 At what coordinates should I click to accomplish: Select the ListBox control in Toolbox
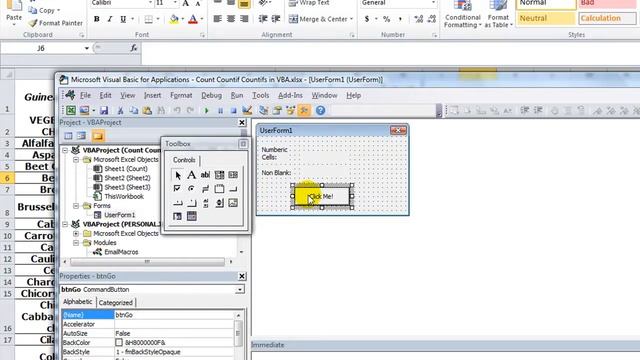point(233,175)
